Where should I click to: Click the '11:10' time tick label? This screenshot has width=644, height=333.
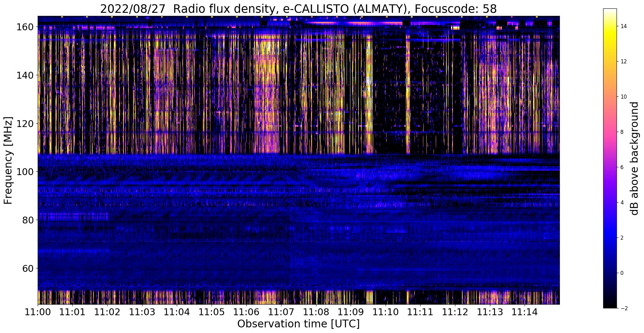pos(386,311)
